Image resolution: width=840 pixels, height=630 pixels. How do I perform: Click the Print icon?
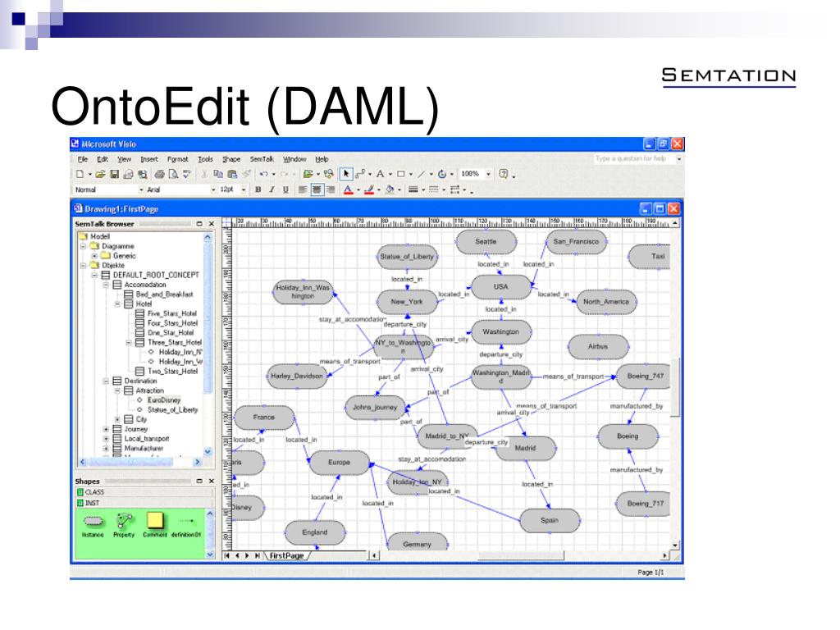[x=160, y=174]
